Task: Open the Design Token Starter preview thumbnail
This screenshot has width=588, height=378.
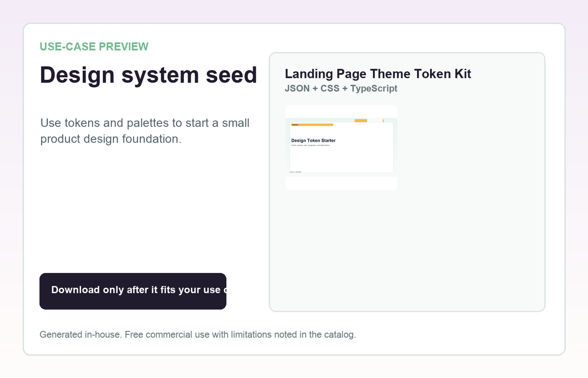Action: point(341,147)
